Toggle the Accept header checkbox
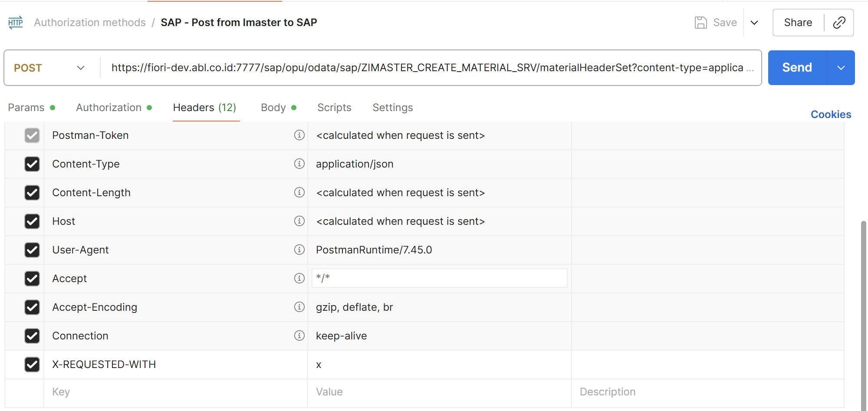The height and width of the screenshot is (411, 868). pos(32,279)
